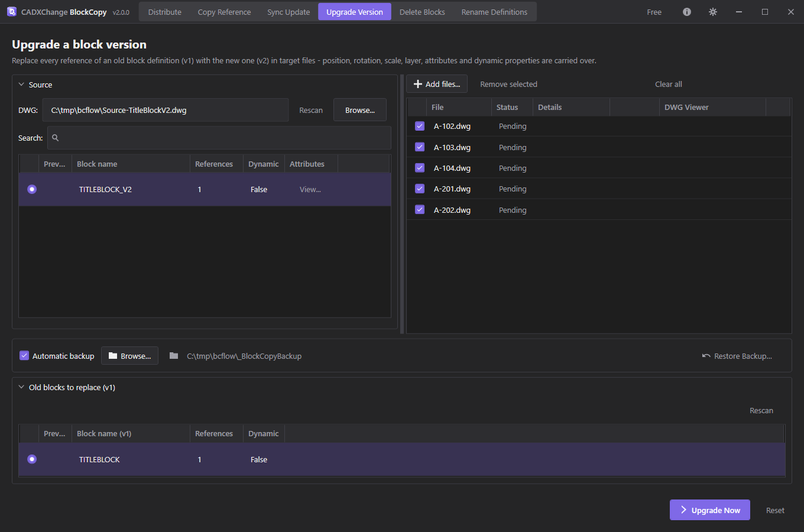Click the Add files button
The height and width of the screenshot is (532, 804).
[x=437, y=84]
